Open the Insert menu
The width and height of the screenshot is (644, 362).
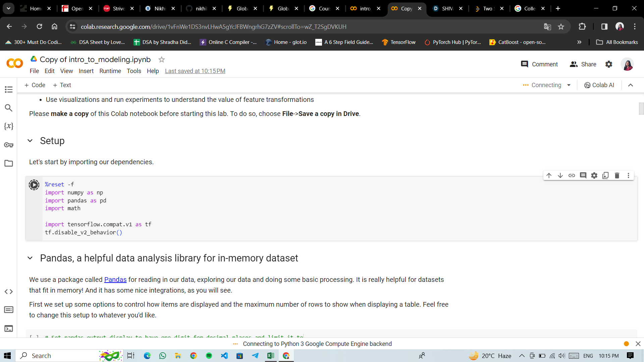(86, 71)
